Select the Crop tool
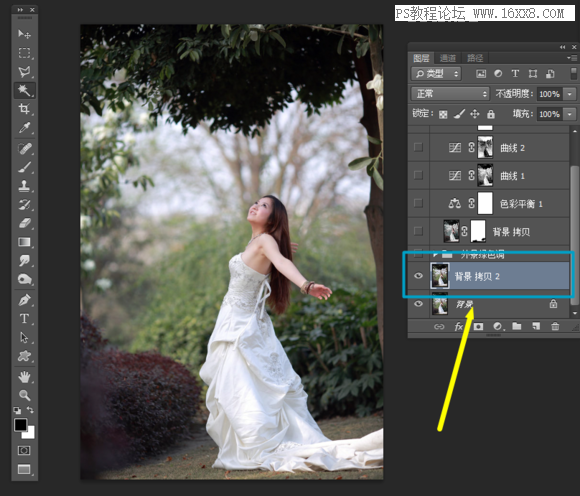580x496 pixels. point(24,109)
